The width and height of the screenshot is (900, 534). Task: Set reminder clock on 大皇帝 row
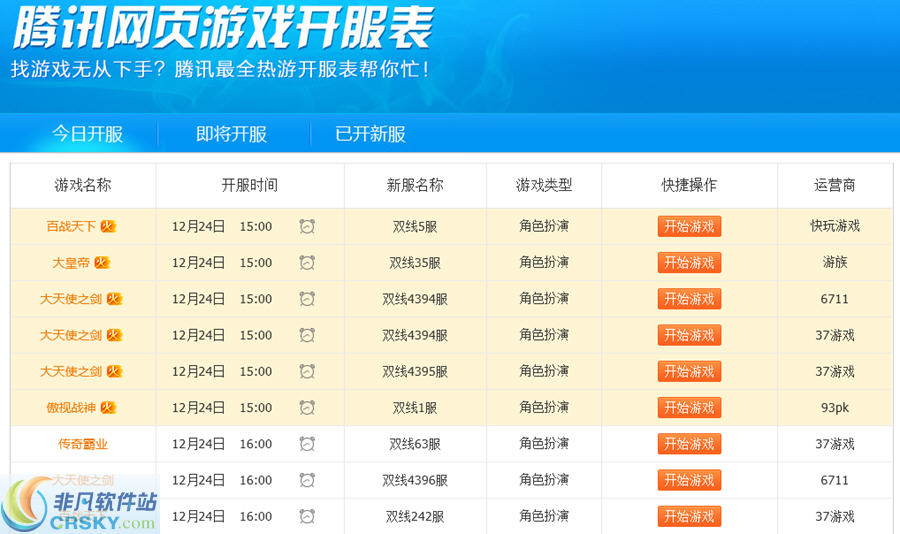click(x=307, y=263)
